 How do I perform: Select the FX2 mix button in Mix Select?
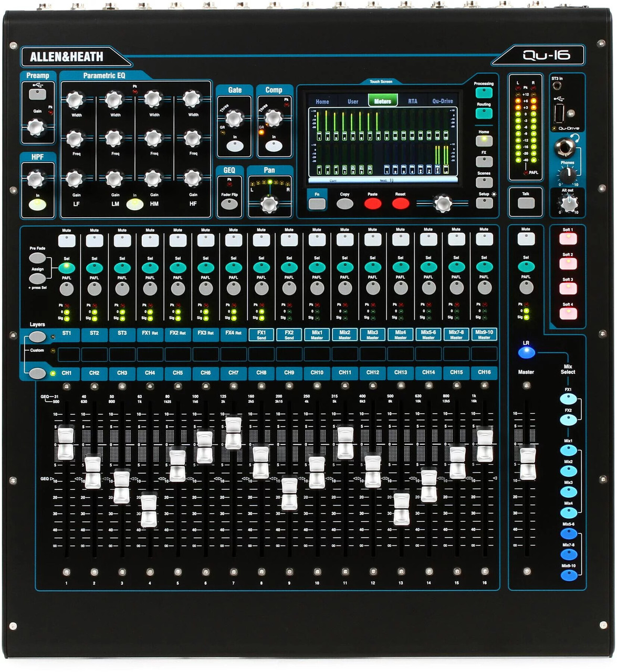[568, 419]
